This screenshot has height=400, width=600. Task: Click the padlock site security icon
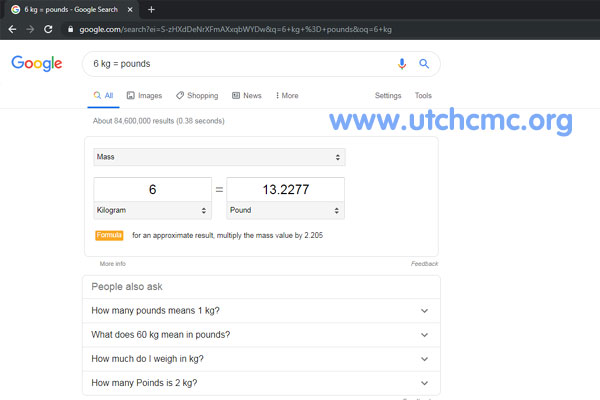coord(70,29)
